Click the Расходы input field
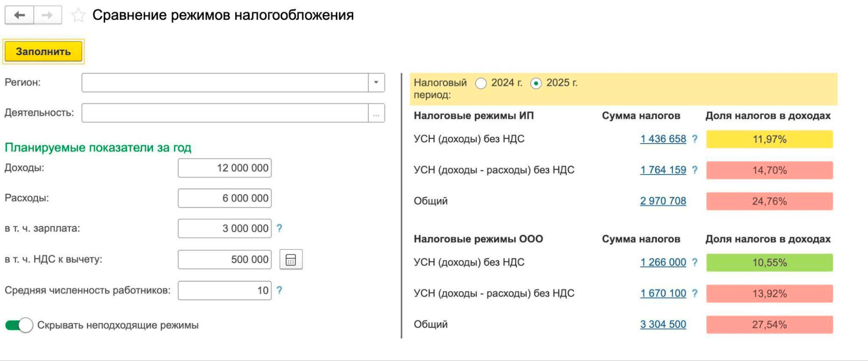Image resolution: width=868 pixels, height=361 pixels. [x=224, y=198]
